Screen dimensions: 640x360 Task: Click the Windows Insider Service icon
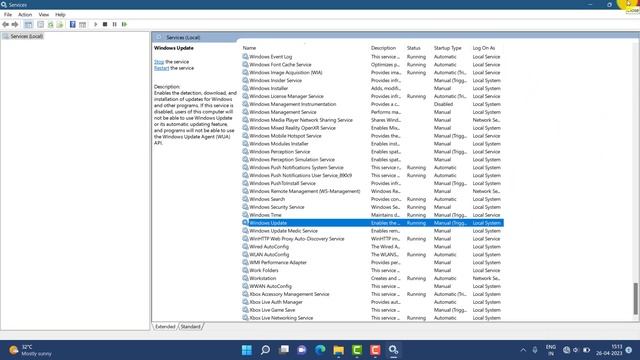coord(245,80)
